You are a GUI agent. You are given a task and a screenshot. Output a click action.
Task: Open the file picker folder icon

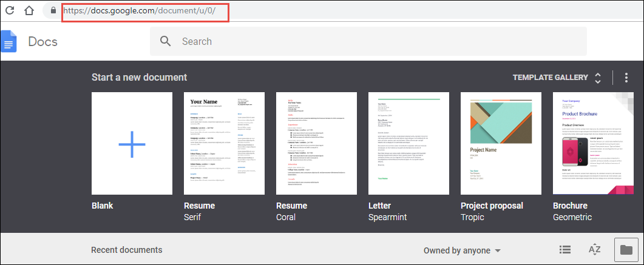[626, 250]
